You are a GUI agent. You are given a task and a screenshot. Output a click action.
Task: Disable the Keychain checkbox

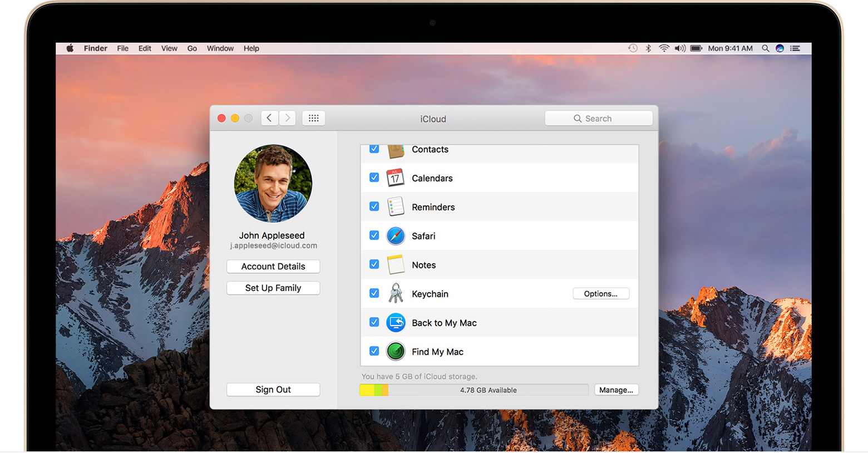tap(374, 293)
